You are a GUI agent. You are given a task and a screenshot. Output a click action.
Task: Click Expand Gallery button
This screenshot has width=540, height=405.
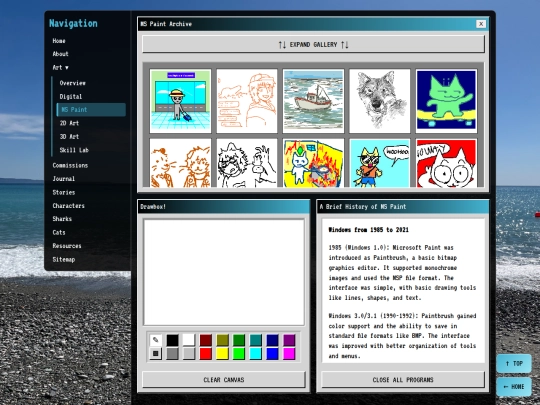coord(313,44)
